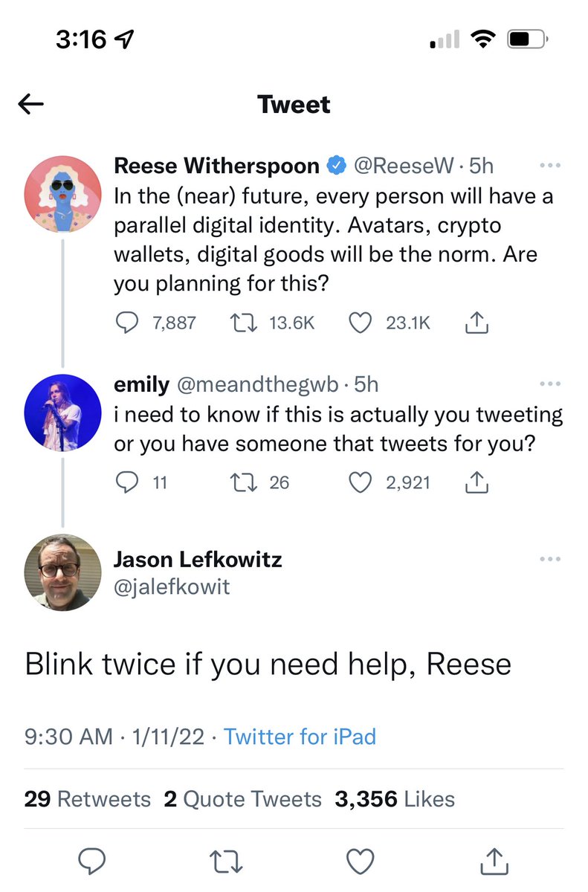Open more options for Jason Lefkowitz's tweet

pos(549,560)
